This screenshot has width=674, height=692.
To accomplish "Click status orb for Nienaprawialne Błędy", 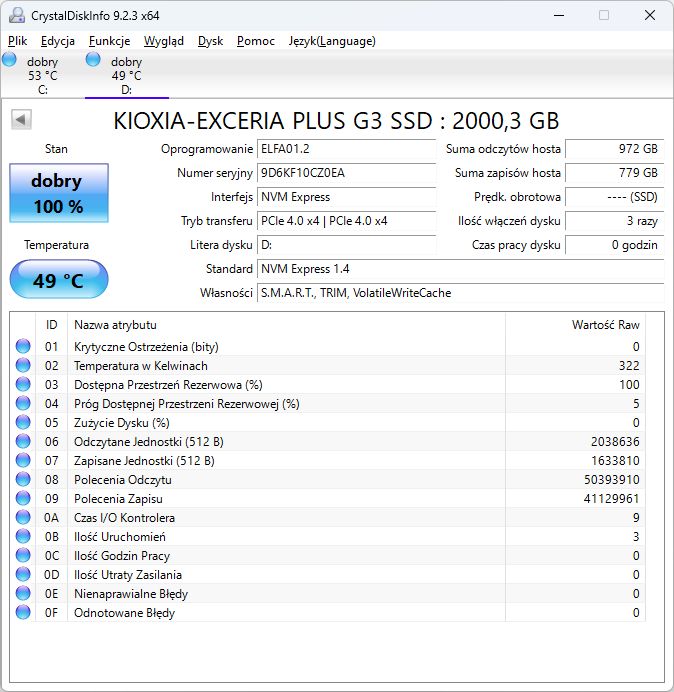I will 23,593.
